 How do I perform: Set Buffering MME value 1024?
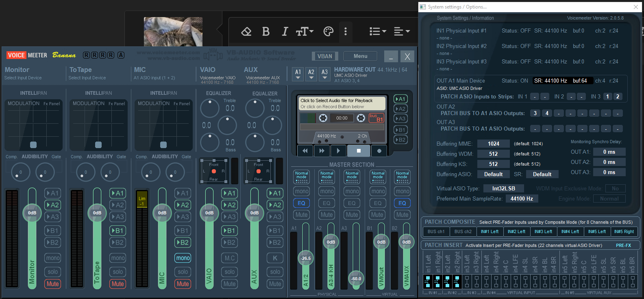[x=494, y=144]
